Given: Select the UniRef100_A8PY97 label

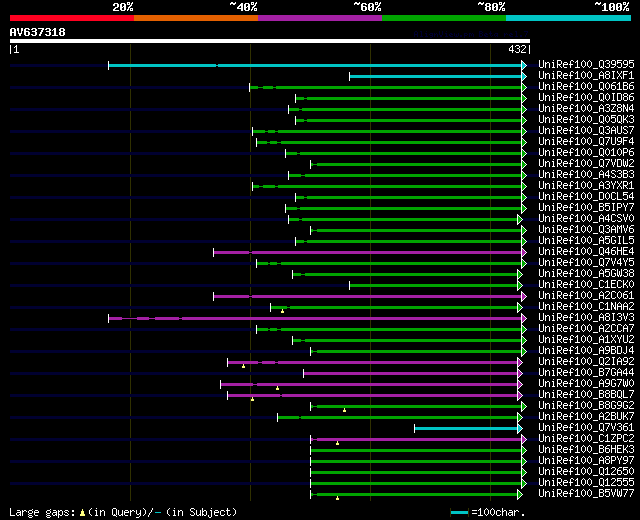Looking at the screenshot, I should 586,461.
